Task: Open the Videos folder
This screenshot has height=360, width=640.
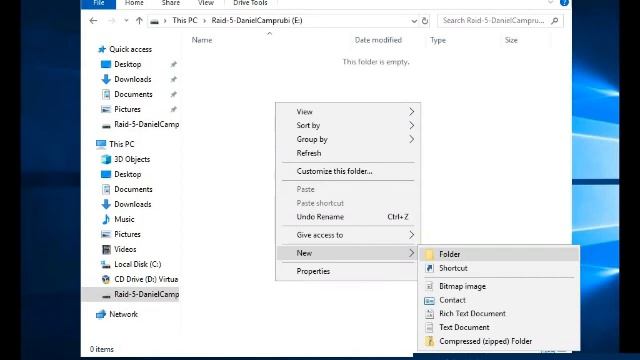Action: click(125, 249)
